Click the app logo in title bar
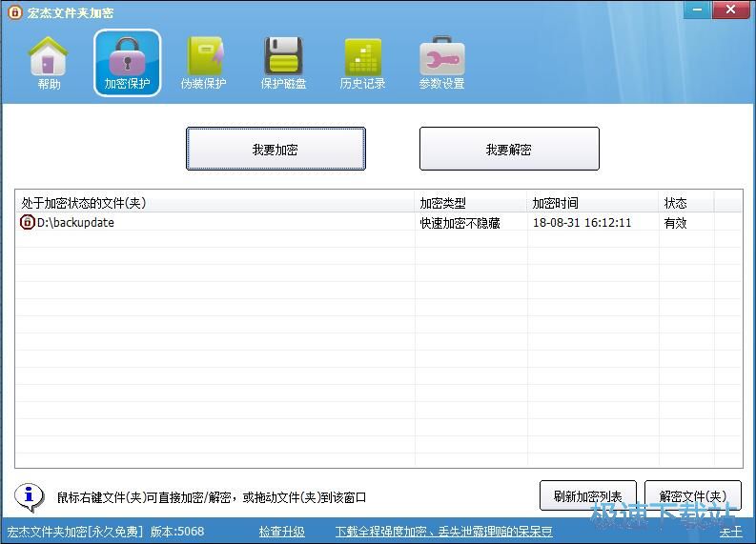The width and height of the screenshot is (756, 544). coord(15,12)
